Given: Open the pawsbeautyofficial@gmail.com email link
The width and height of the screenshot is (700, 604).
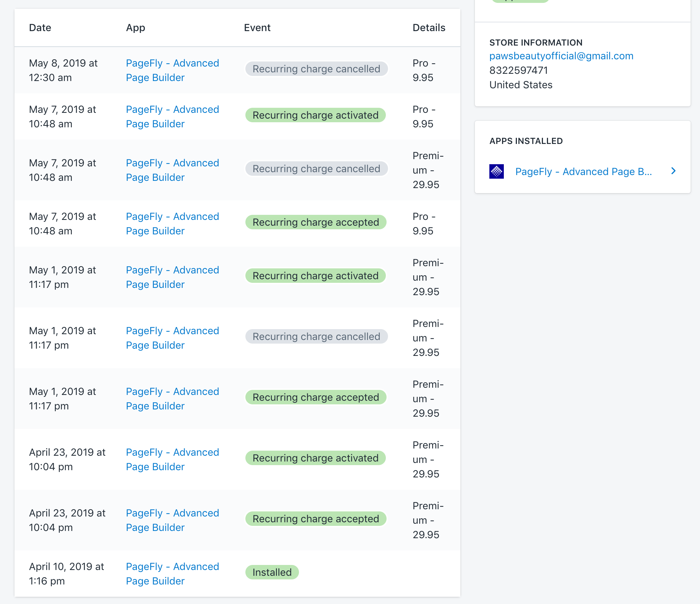Looking at the screenshot, I should [x=561, y=56].
